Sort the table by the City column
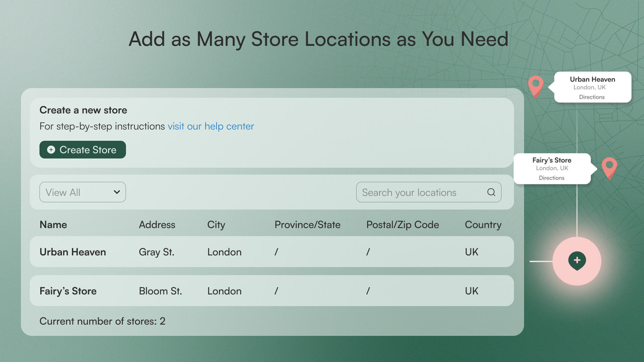Image resolution: width=644 pixels, height=362 pixels. coord(216,225)
